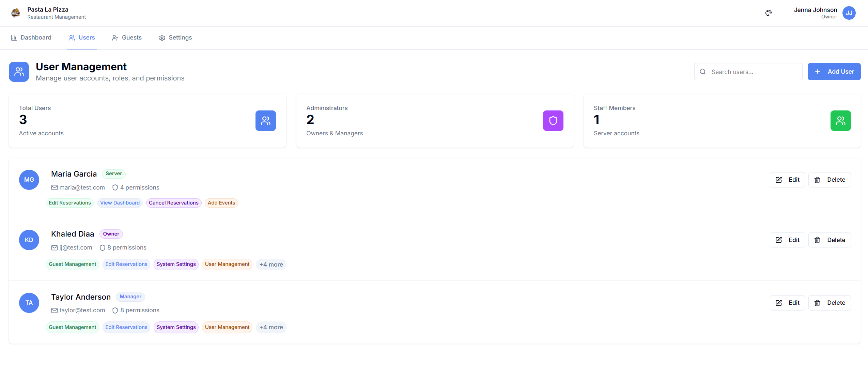
Task: Click the green Staff Members icon
Action: [x=840, y=121]
